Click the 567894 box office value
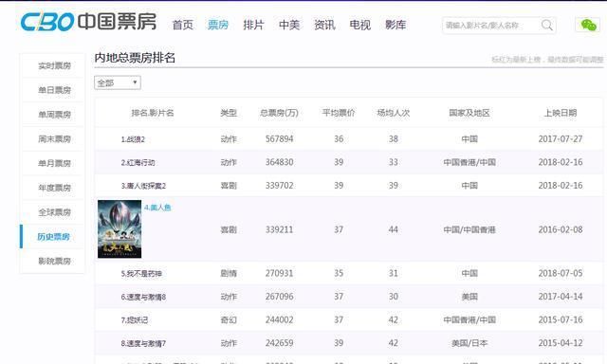This screenshot has width=607, height=364. click(279, 138)
